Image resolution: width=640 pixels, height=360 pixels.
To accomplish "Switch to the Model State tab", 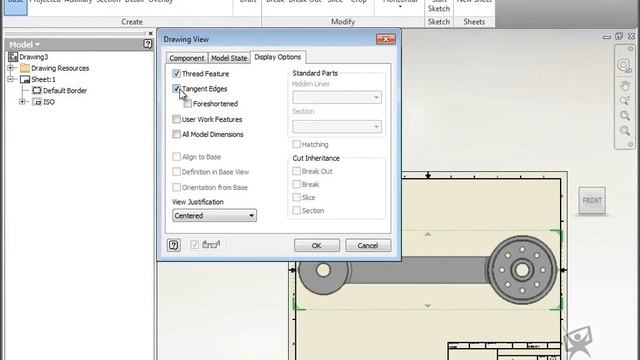I will 229,58.
